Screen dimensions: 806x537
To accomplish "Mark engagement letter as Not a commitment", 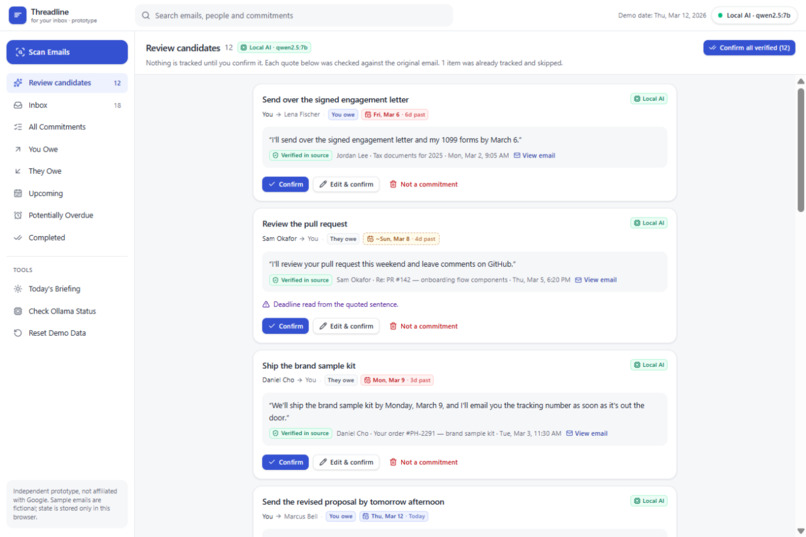I will coord(424,184).
